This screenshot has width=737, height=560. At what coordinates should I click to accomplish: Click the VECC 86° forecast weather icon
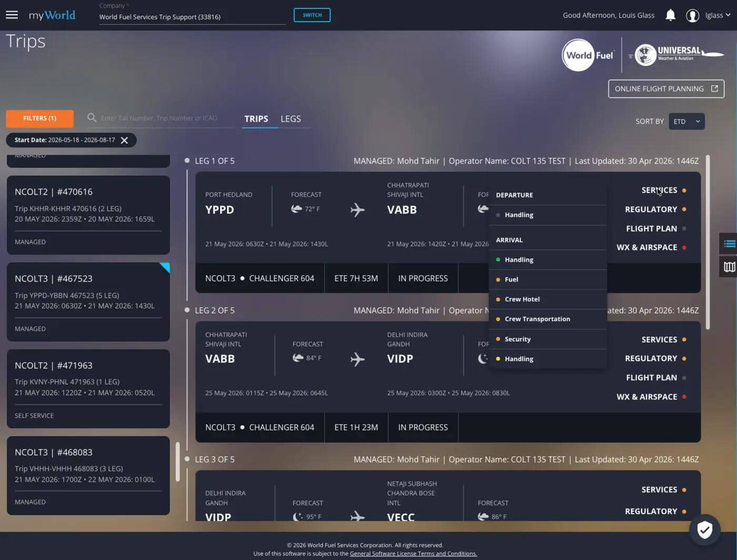coord(483,516)
